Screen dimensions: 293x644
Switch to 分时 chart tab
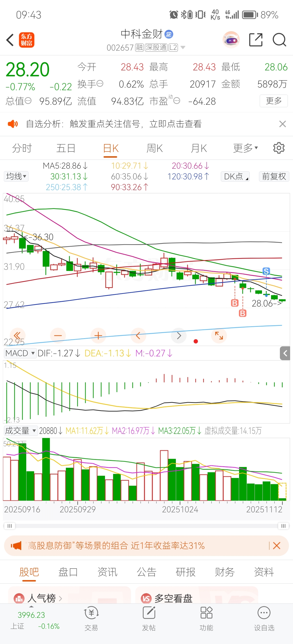[x=22, y=148]
